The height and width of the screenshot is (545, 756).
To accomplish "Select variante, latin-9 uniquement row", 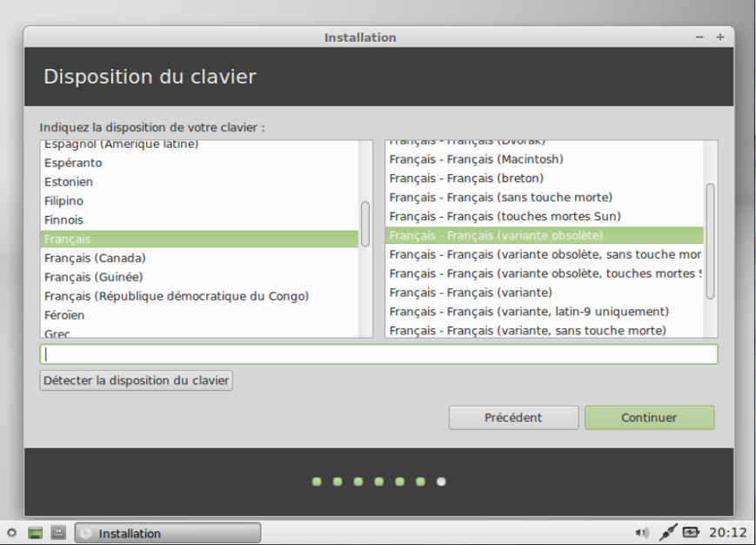I will pyautogui.click(x=545, y=312).
